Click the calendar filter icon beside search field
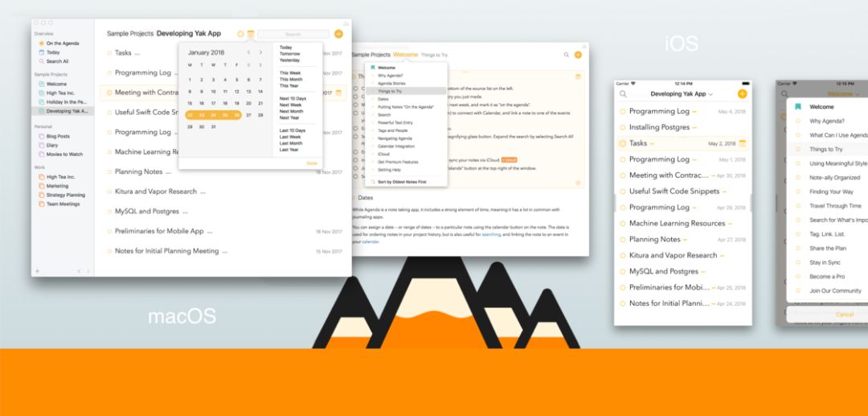This screenshot has width=868, height=416. pyautogui.click(x=251, y=34)
